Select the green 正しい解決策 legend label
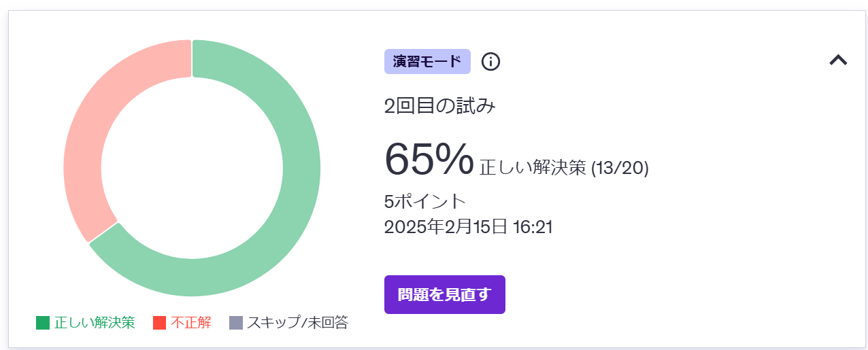The width and height of the screenshot is (868, 350). click(95, 323)
